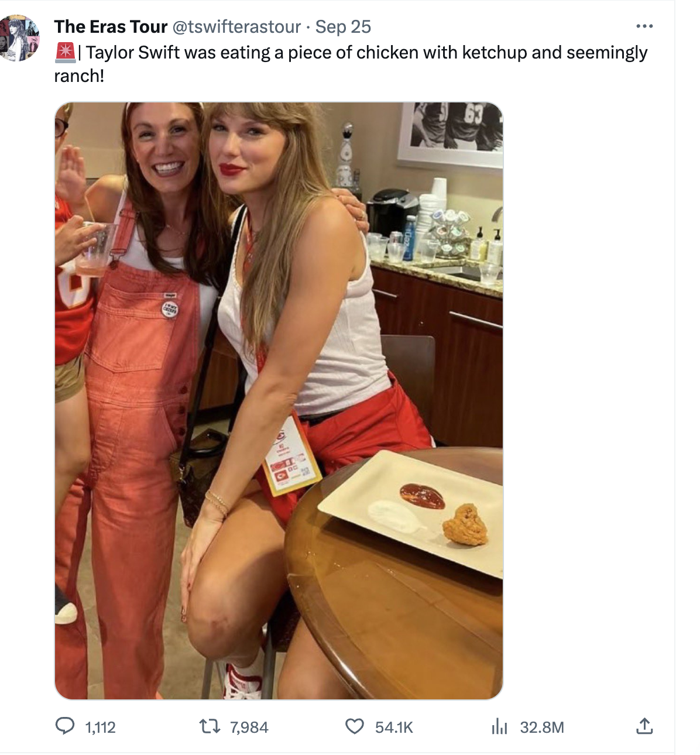
Task: Click the 7,984 retweets count
Action: 249,727
